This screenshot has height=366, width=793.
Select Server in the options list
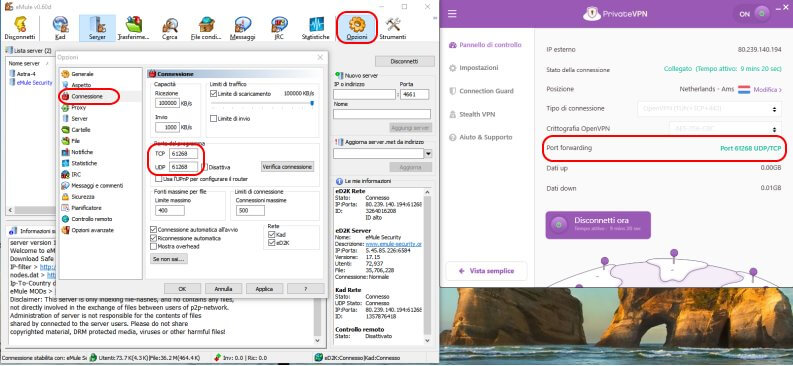[79, 118]
